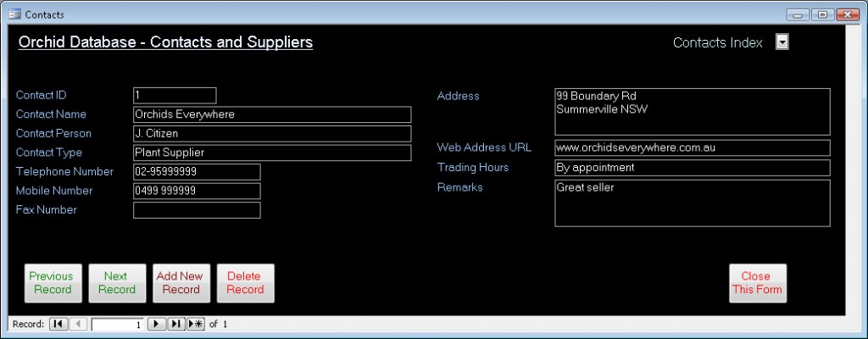
Task: Click the previous record navigation arrow
Action: coord(79,324)
